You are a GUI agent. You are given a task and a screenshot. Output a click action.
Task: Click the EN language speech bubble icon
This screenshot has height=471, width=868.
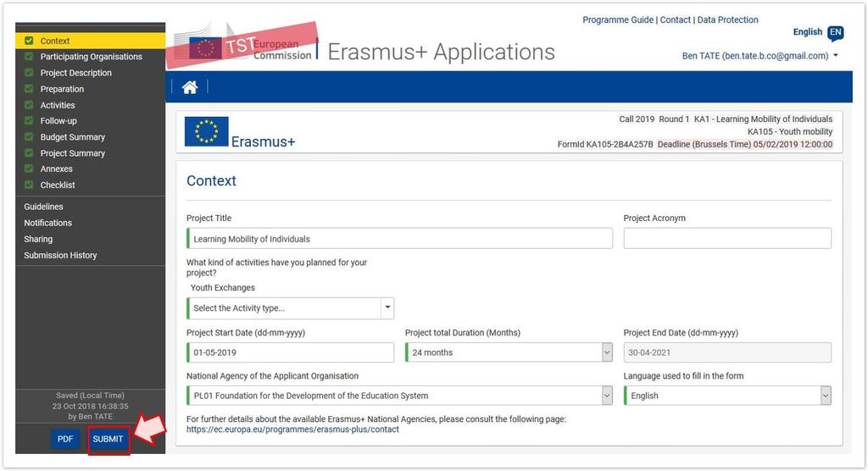pos(835,33)
